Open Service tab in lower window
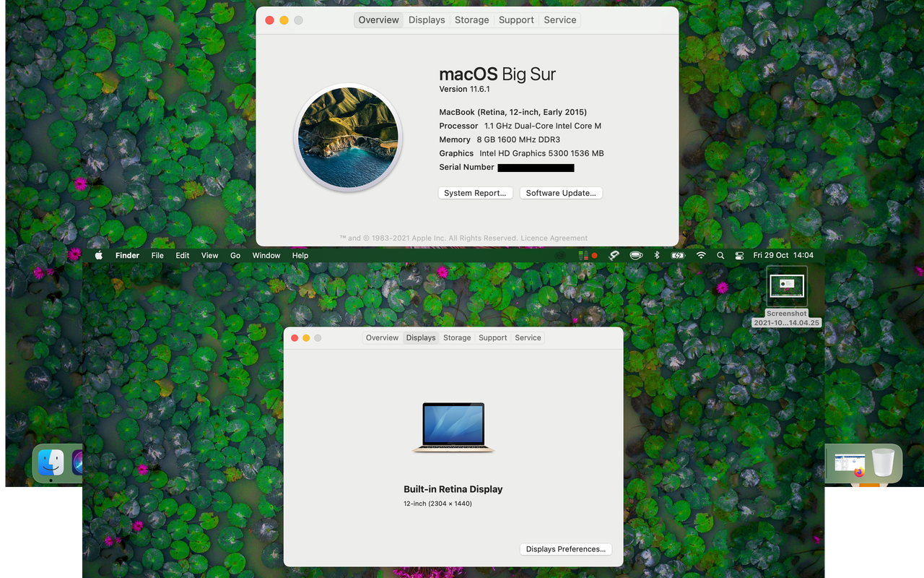924x578 pixels. (x=528, y=337)
